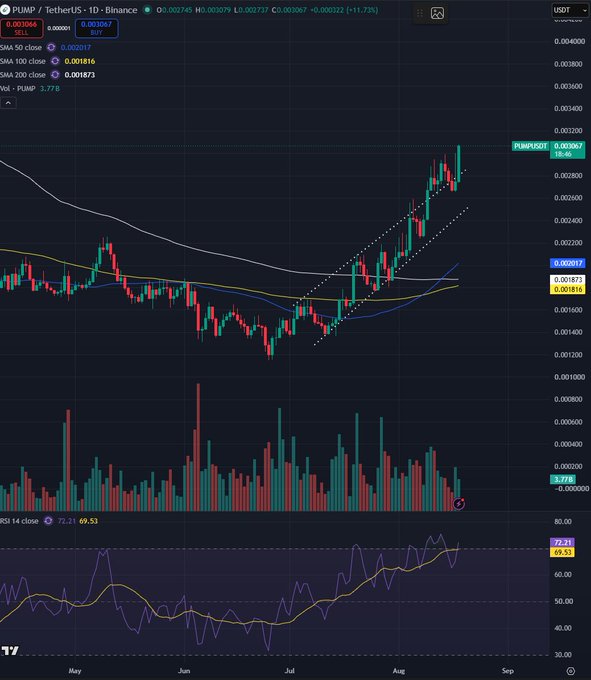Click the low price L0.002737
This screenshot has height=680, width=591.
pyautogui.click(x=251, y=10)
